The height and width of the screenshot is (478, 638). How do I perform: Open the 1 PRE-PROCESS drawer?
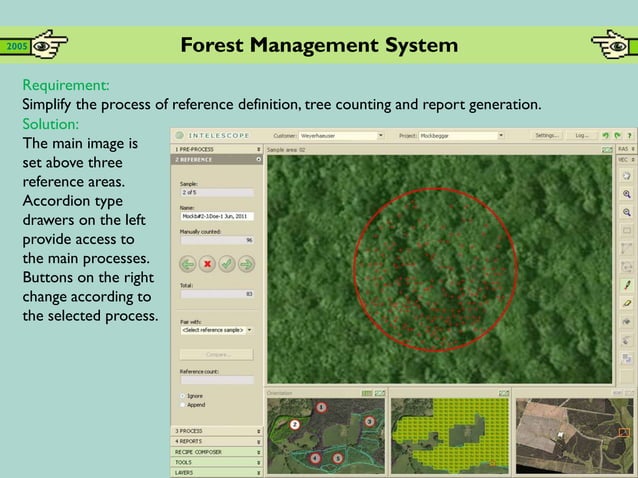coord(217,149)
